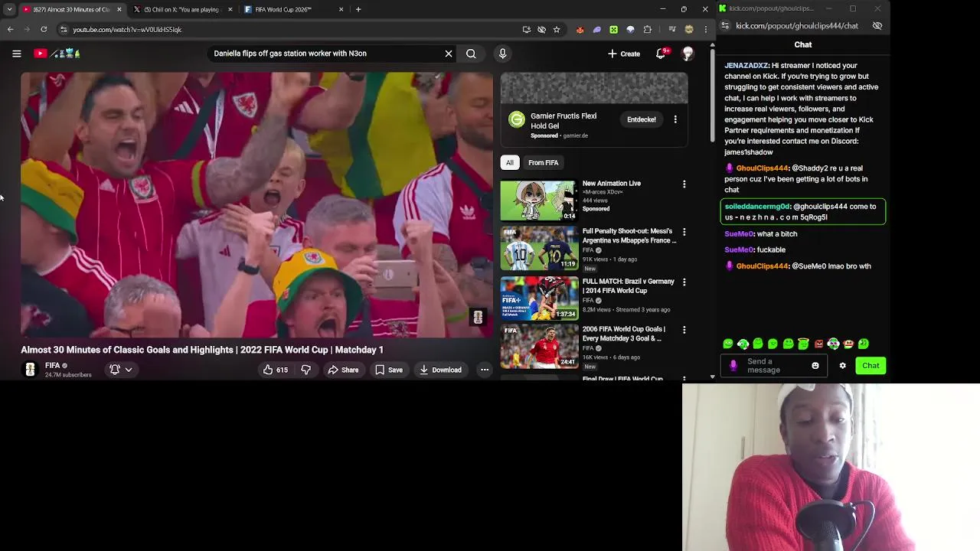Open the FIFA channel name link
980x551 pixels.
52,366
